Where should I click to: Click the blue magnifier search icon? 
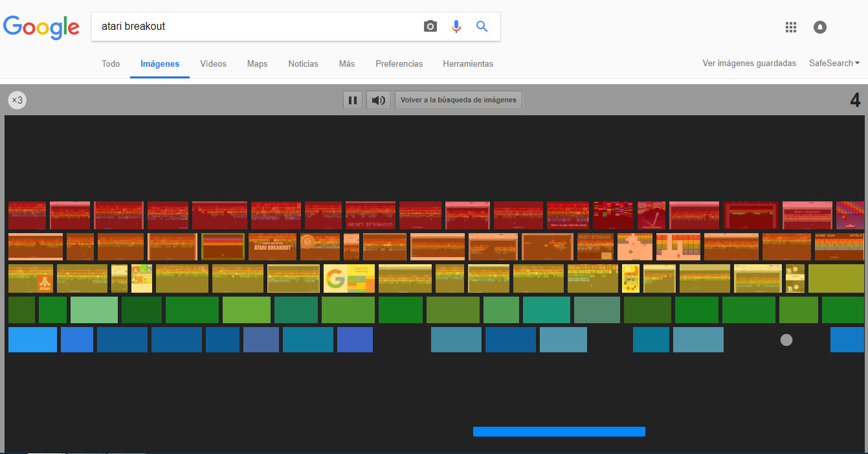click(x=482, y=27)
